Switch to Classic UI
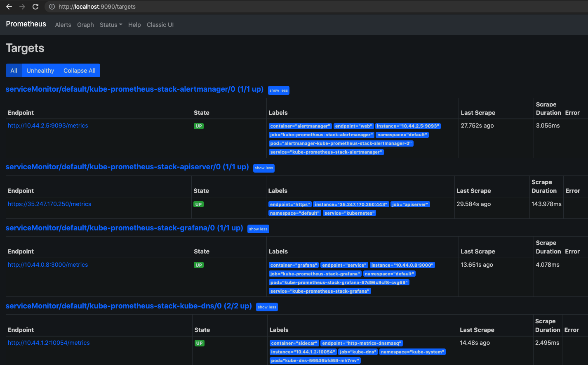The height and width of the screenshot is (365, 588). click(x=160, y=25)
